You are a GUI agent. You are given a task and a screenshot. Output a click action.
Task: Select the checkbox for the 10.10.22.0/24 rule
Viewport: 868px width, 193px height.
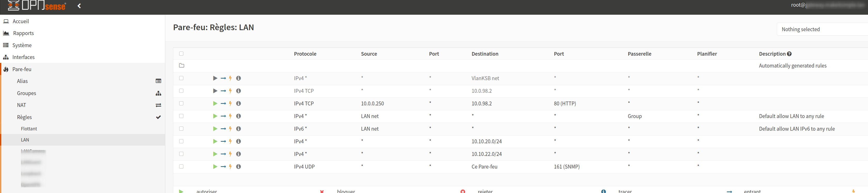point(181,154)
